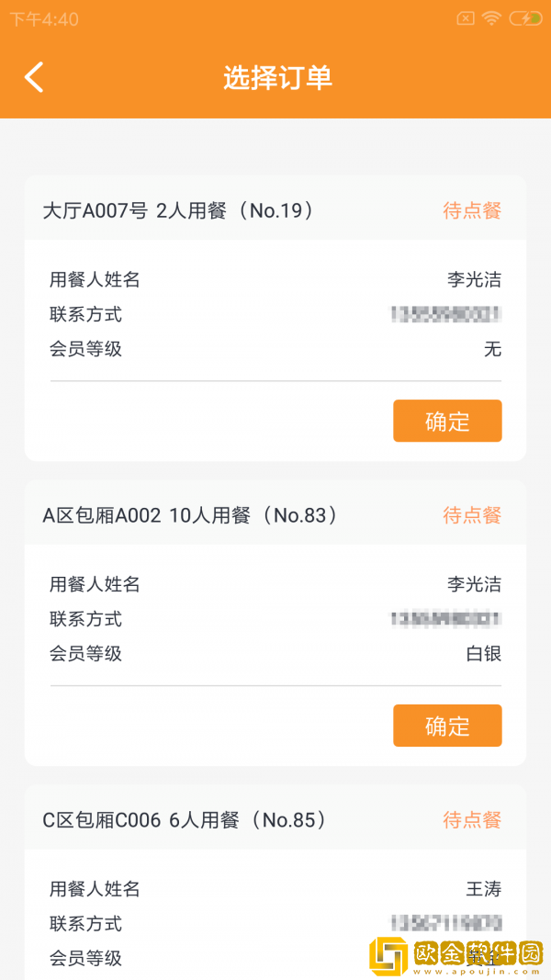Tap the 选择订单 page title

click(276, 78)
